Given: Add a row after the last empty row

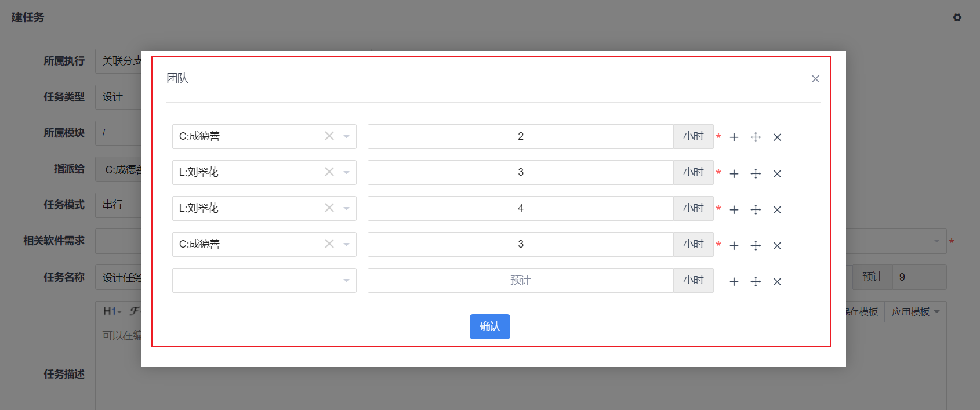Looking at the screenshot, I should 734,281.
